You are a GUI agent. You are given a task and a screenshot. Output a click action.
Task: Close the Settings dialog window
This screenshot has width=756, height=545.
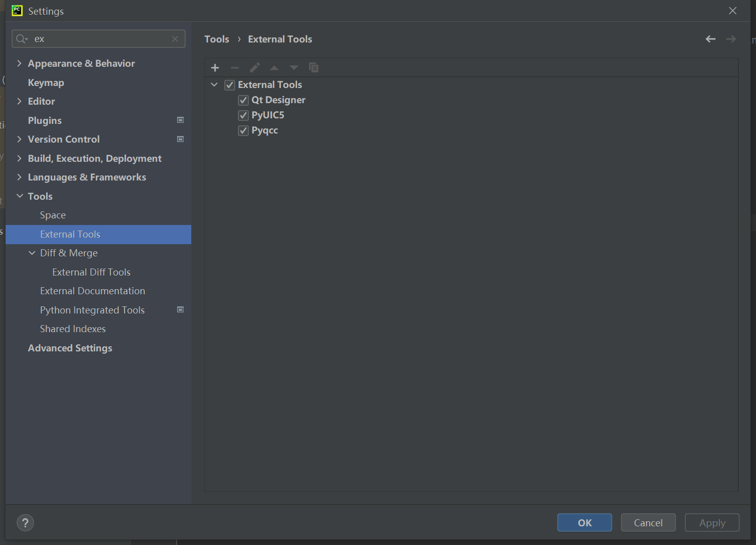pyautogui.click(x=733, y=11)
